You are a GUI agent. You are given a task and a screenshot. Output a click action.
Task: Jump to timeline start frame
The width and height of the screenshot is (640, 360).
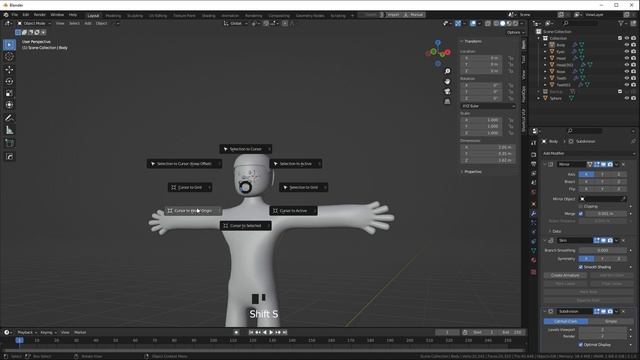251,332
